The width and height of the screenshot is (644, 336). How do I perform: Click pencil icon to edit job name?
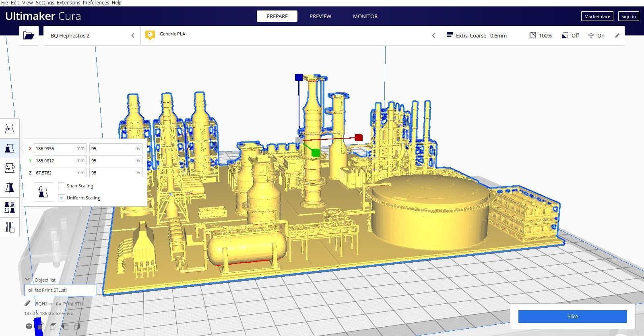coord(27,303)
